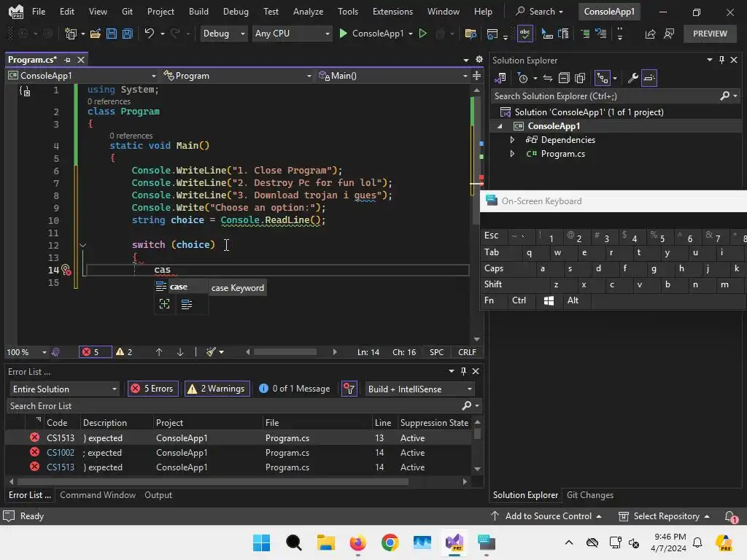The width and height of the screenshot is (747, 560).
Task: Click the New Item toolbar icon
Action: (71, 34)
